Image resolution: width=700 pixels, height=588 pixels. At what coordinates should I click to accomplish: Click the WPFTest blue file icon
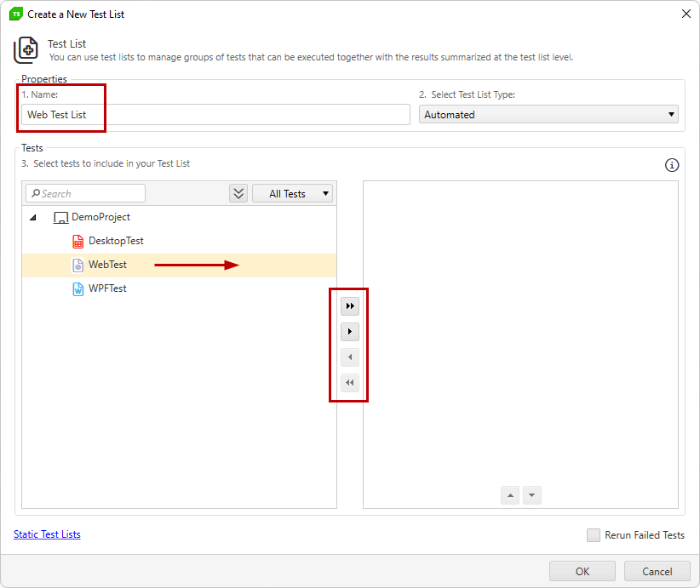pos(77,289)
